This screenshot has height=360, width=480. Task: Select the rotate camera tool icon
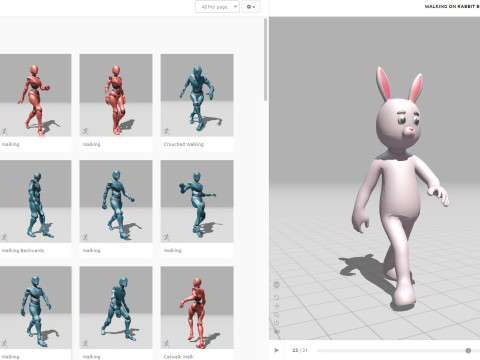(277, 323)
